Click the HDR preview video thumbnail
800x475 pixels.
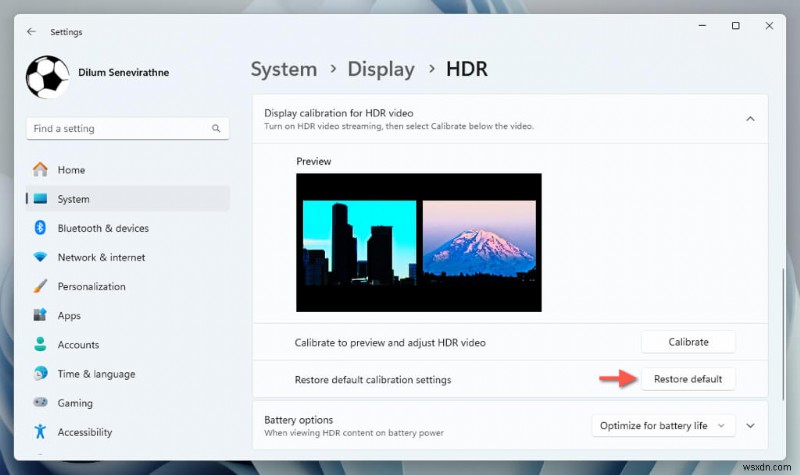(419, 242)
